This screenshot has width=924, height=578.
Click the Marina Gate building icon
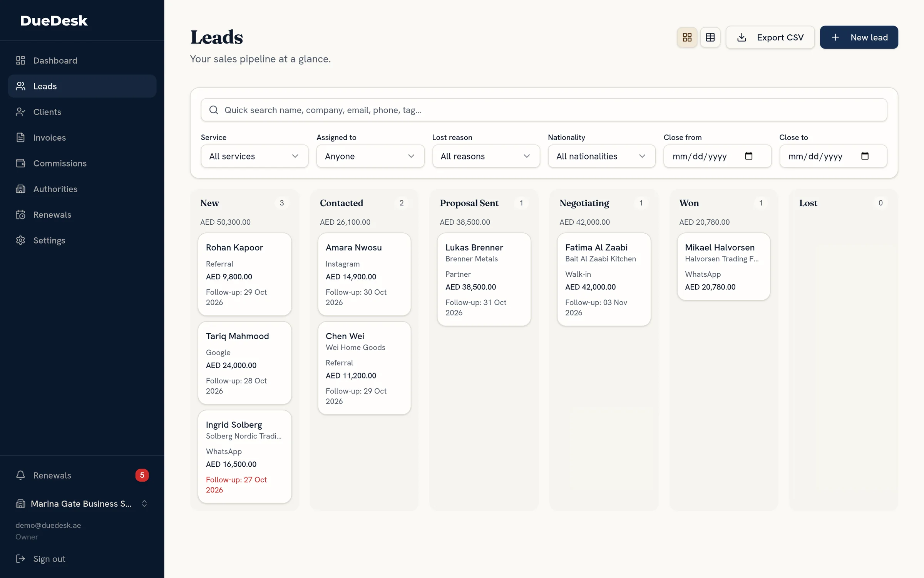(x=20, y=504)
